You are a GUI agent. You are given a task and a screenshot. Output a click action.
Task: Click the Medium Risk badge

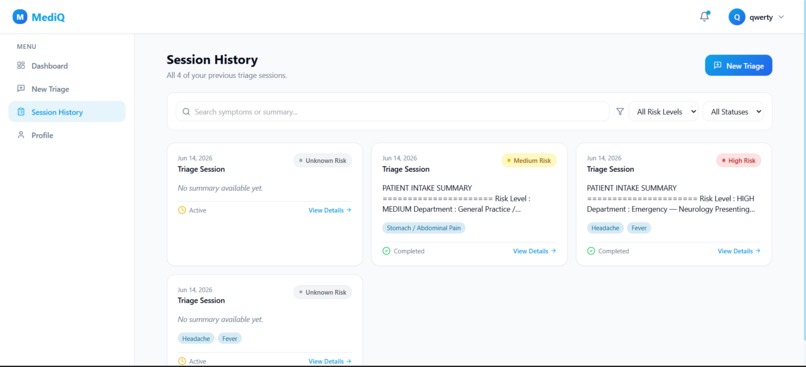click(x=529, y=161)
